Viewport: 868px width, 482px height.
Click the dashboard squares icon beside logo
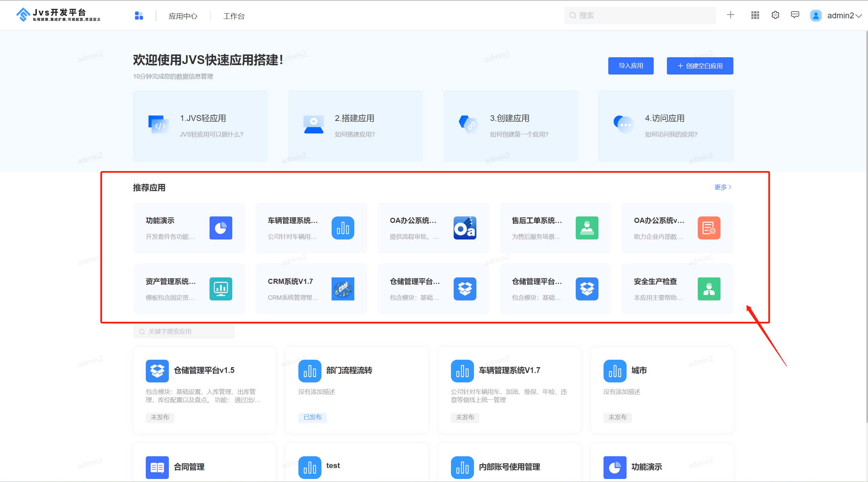(139, 15)
